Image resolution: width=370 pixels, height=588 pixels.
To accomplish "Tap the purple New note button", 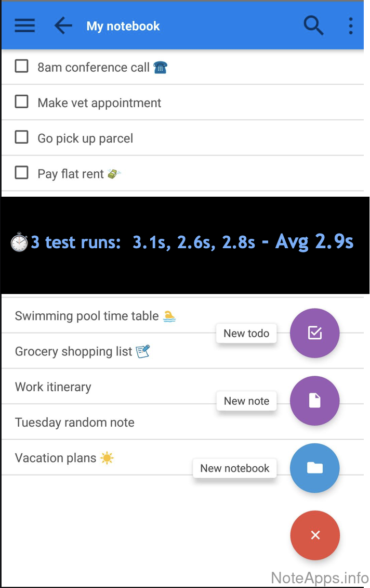I will [314, 401].
